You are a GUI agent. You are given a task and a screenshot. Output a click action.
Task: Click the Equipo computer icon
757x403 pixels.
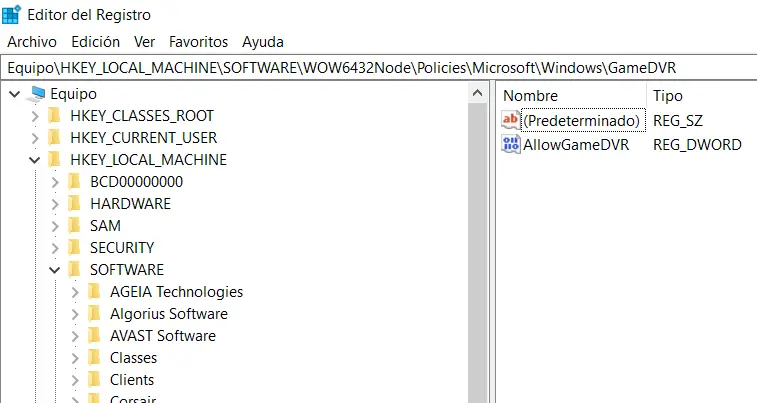37,94
